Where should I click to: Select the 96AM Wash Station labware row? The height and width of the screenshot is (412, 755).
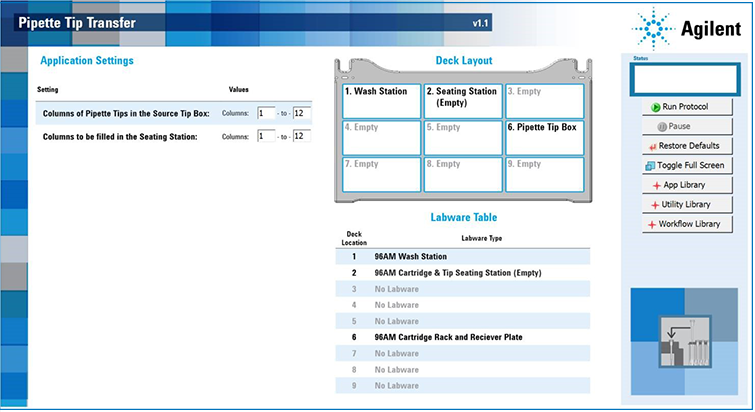tap(462, 257)
